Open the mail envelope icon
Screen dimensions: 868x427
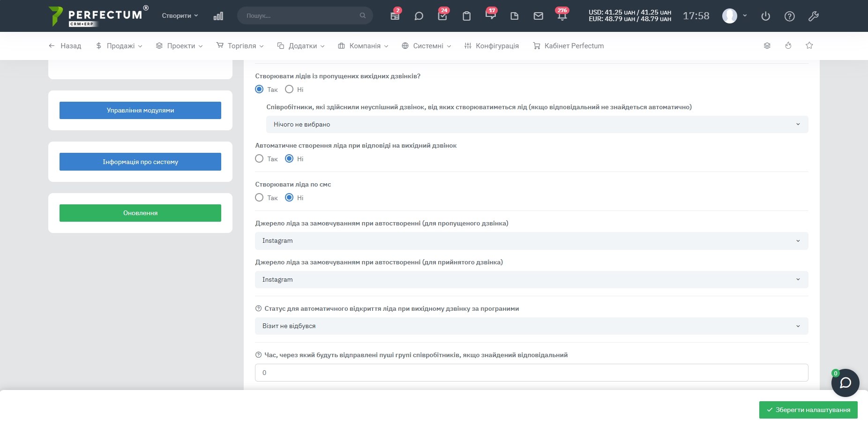point(538,16)
